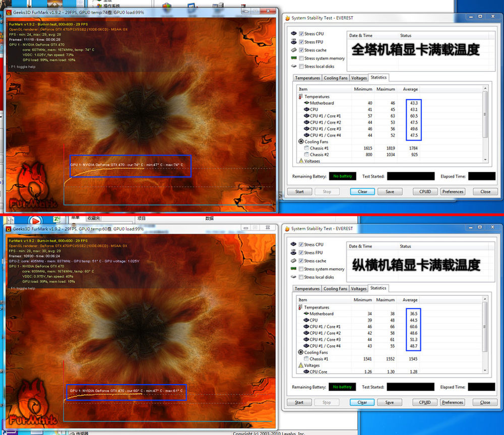Select Statistics tab in 纵横机箱 EVEREST window
Viewport: 504px width, 435px height.
click(x=379, y=288)
